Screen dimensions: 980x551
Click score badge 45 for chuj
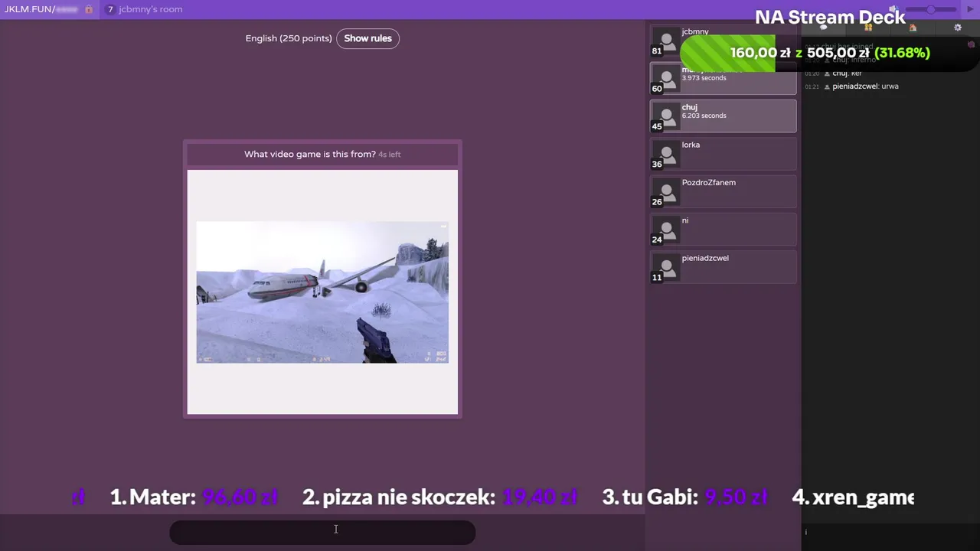[657, 127]
